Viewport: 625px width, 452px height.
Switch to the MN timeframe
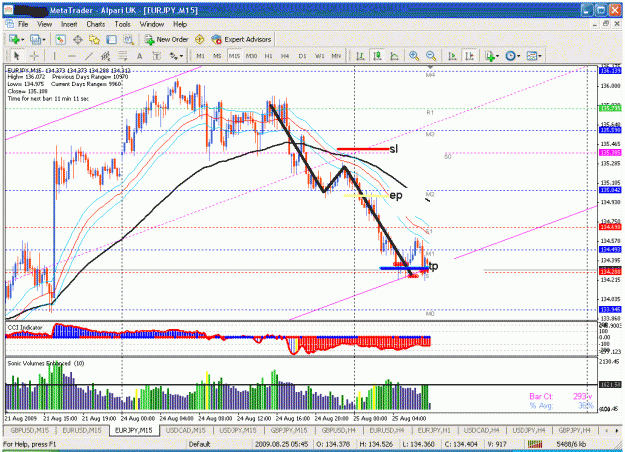(336, 56)
